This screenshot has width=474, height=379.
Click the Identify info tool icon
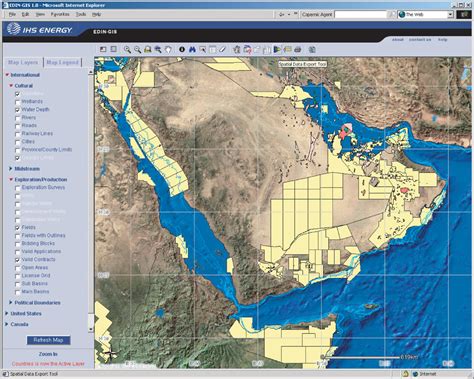(x=182, y=49)
